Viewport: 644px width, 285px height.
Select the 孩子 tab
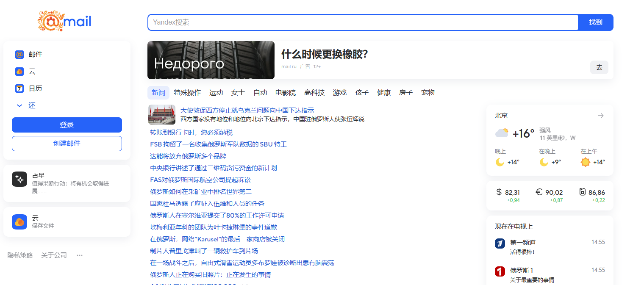point(362,93)
